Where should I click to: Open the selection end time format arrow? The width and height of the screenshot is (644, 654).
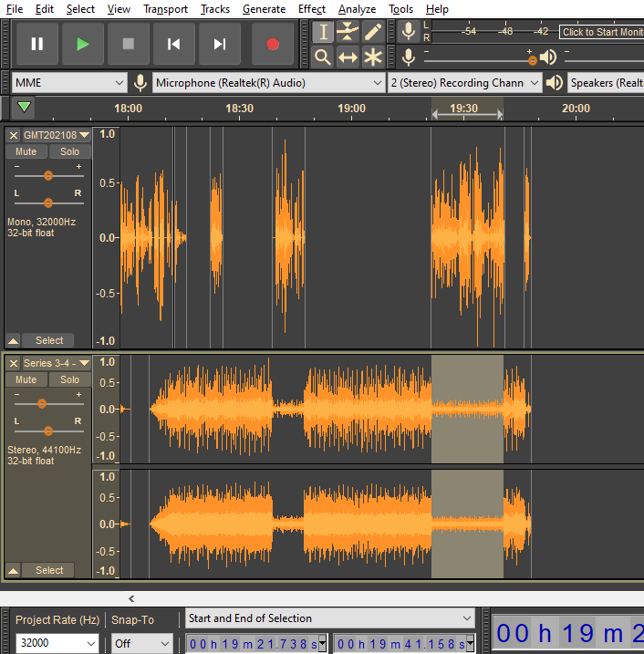pyautogui.click(x=471, y=644)
